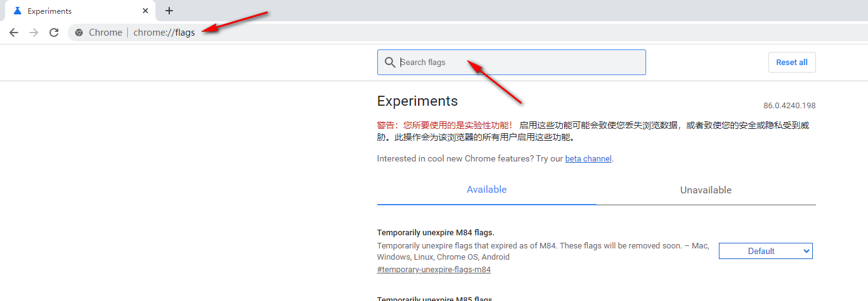Click the Chrome label in address bar

tap(105, 33)
